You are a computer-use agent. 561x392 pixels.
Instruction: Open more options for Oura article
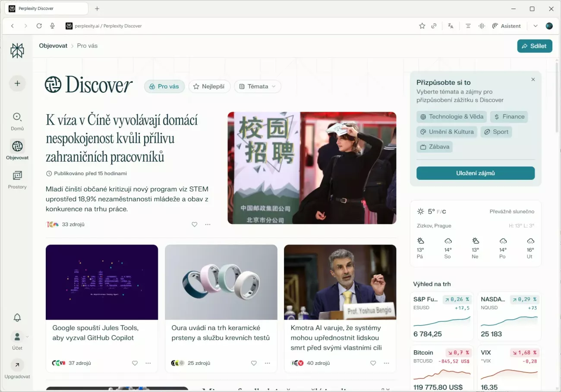[267, 363]
